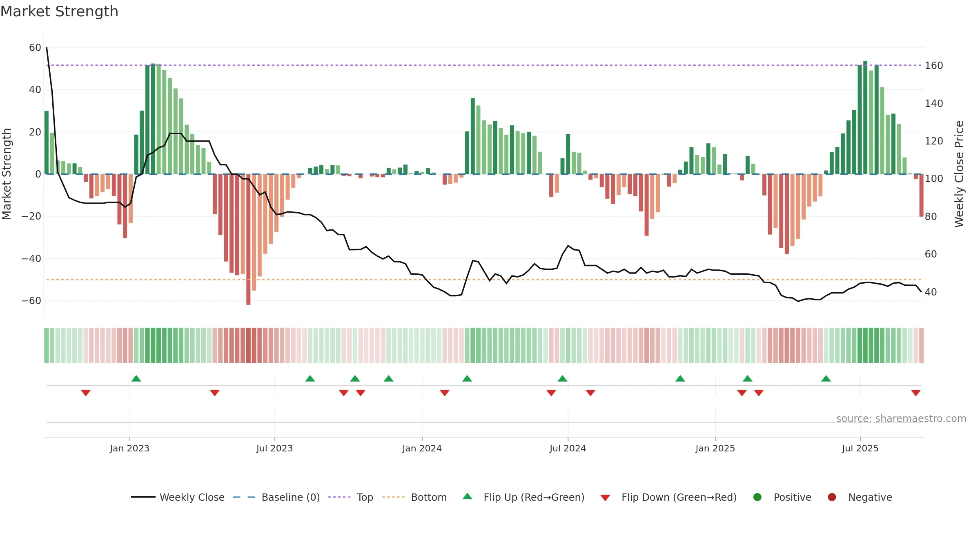
Task: Click the last red bar at chart's right edge
Action: (921, 196)
